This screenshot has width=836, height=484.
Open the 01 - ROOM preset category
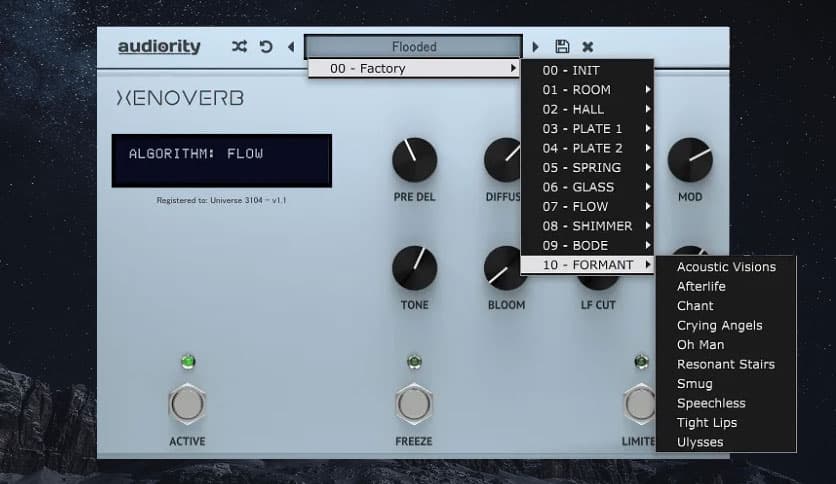pos(587,90)
